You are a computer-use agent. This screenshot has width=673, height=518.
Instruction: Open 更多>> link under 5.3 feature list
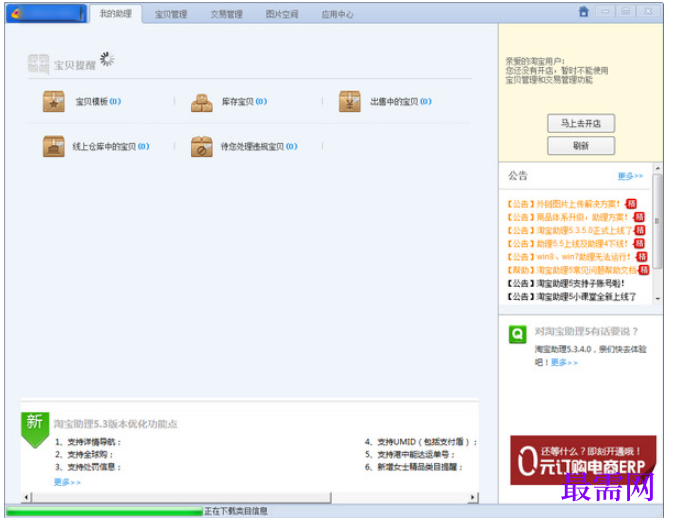[67, 482]
